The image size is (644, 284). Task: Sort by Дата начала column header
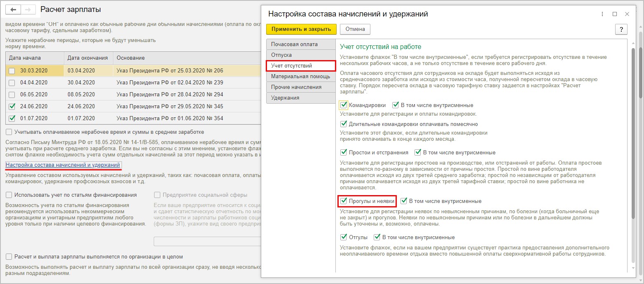(35, 58)
